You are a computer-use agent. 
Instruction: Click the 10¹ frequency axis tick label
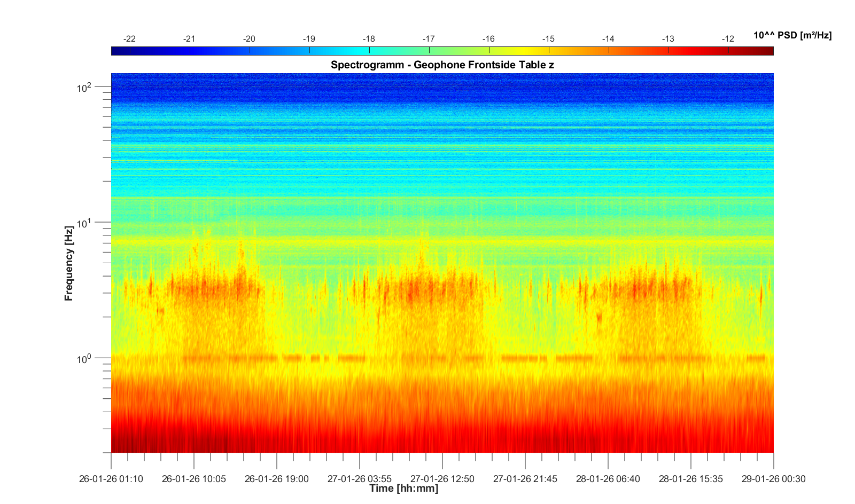pos(84,222)
